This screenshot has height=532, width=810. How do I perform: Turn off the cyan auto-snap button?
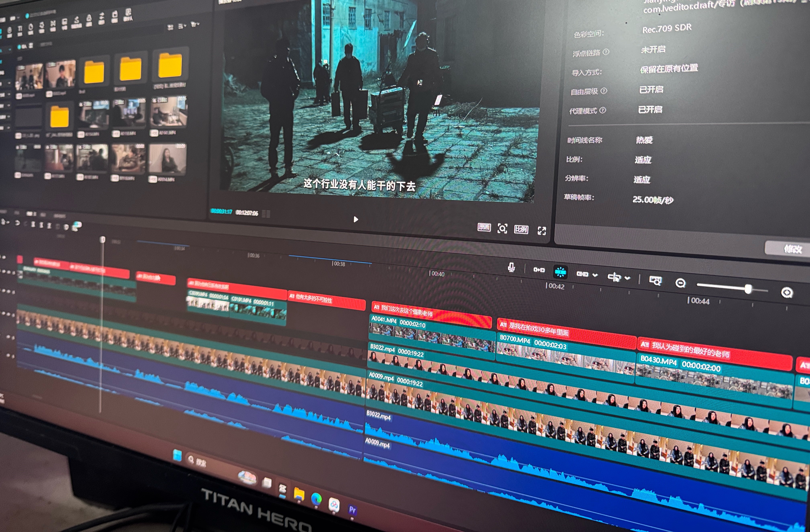560,272
